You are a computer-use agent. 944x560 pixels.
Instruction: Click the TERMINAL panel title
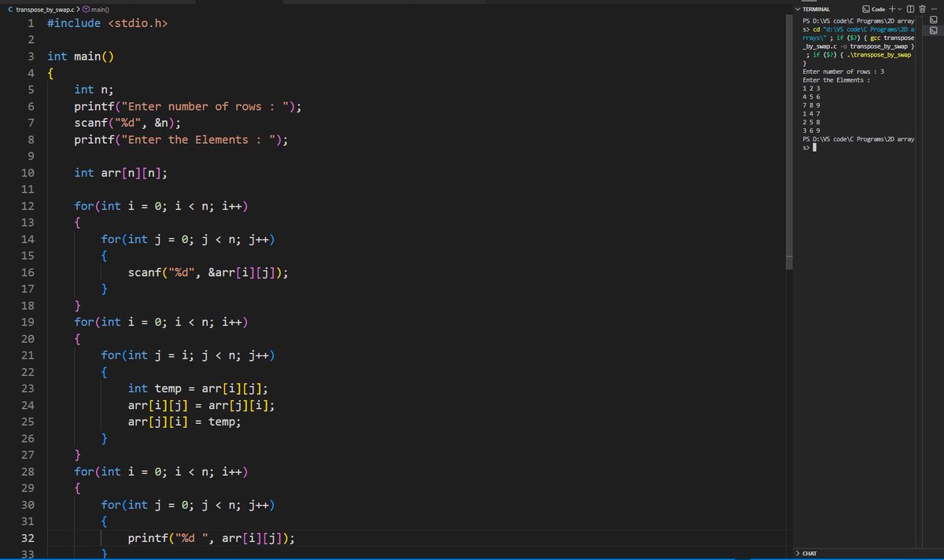coord(815,9)
